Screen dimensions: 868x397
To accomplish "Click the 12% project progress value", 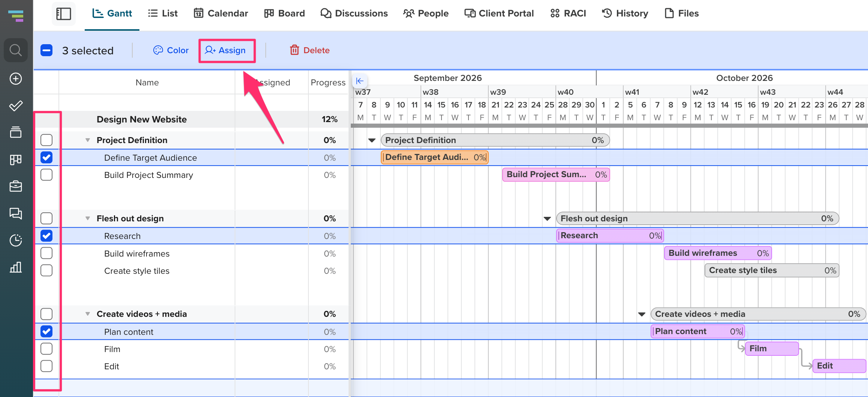I will pyautogui.click(x=329, y=119).
